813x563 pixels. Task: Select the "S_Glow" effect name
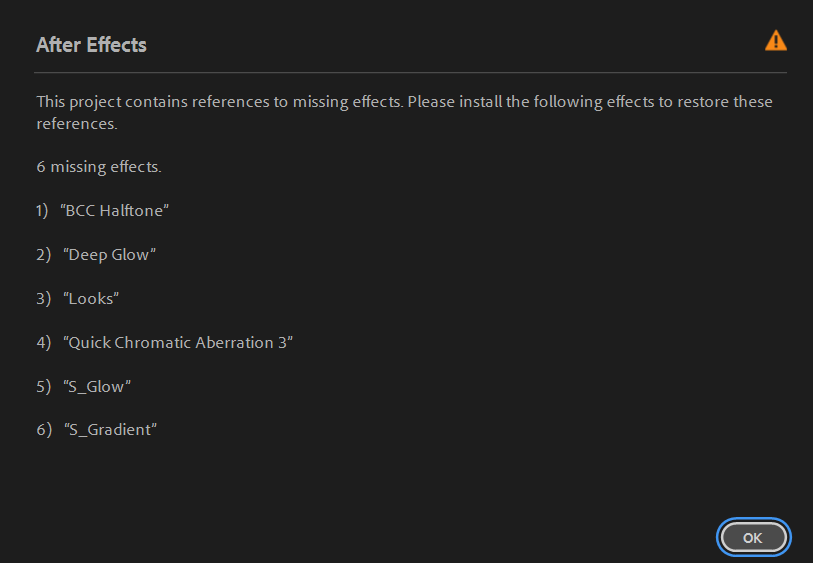click(x=97, y=386)
